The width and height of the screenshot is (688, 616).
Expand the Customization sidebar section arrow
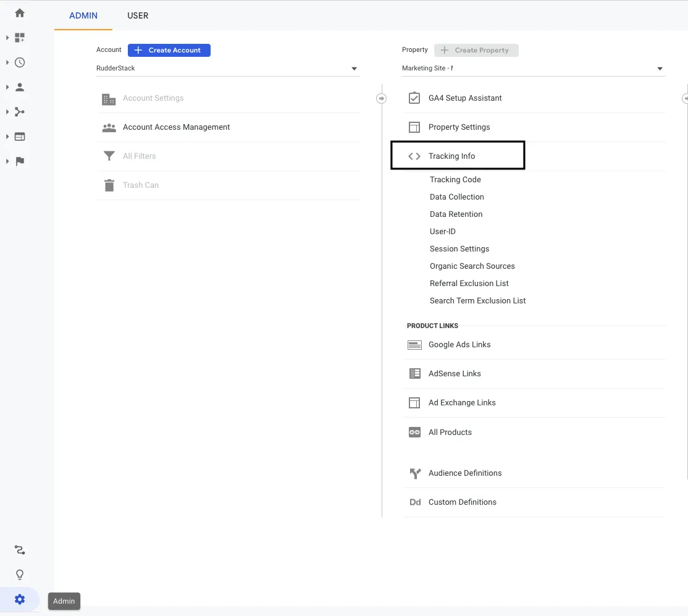point(7,38)
